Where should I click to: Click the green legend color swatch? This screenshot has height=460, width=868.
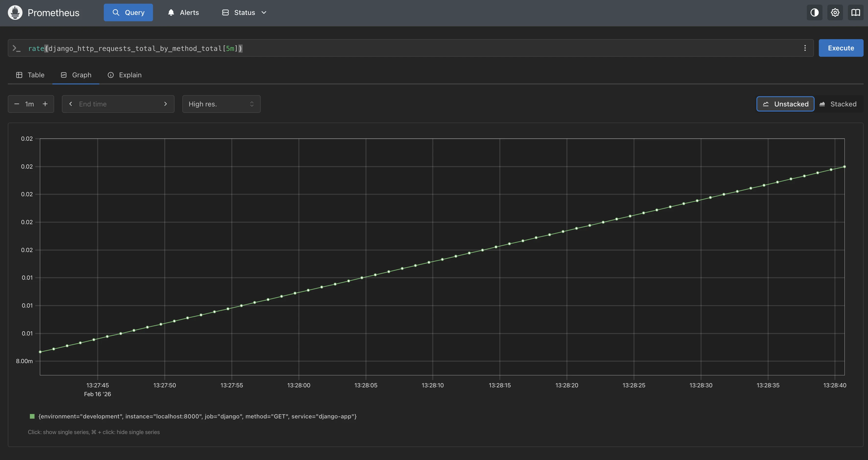click(x=32, y=416)
